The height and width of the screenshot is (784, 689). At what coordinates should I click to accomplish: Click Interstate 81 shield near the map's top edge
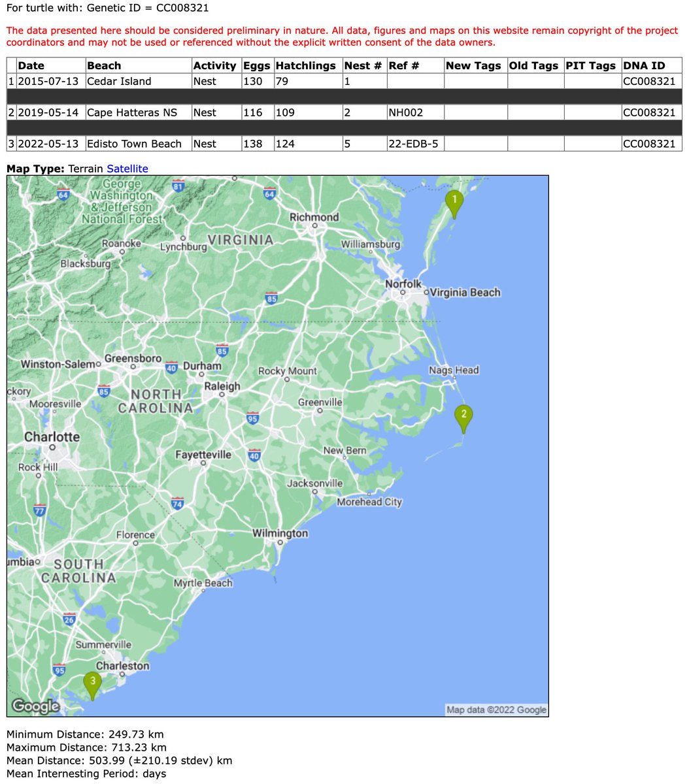[178, 186]
